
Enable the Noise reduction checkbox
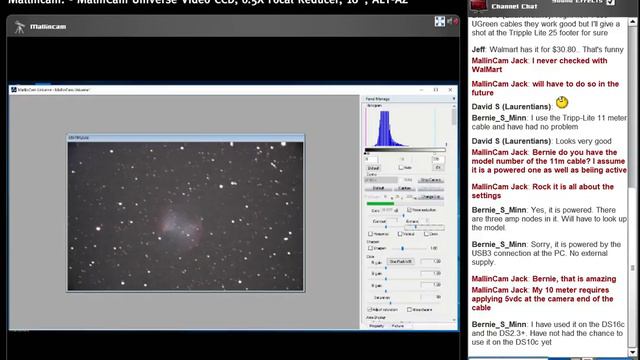pos(409,210)
